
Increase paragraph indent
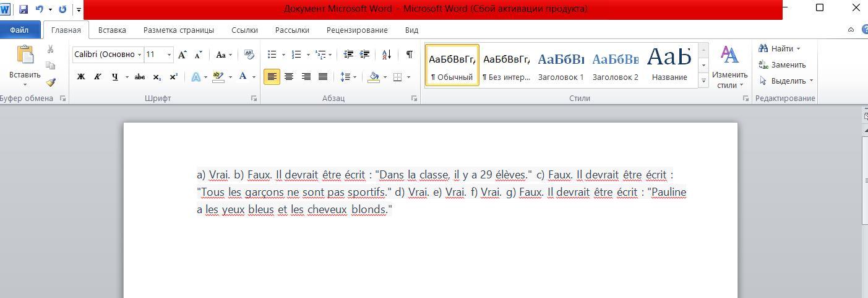(x=364, y=55)
